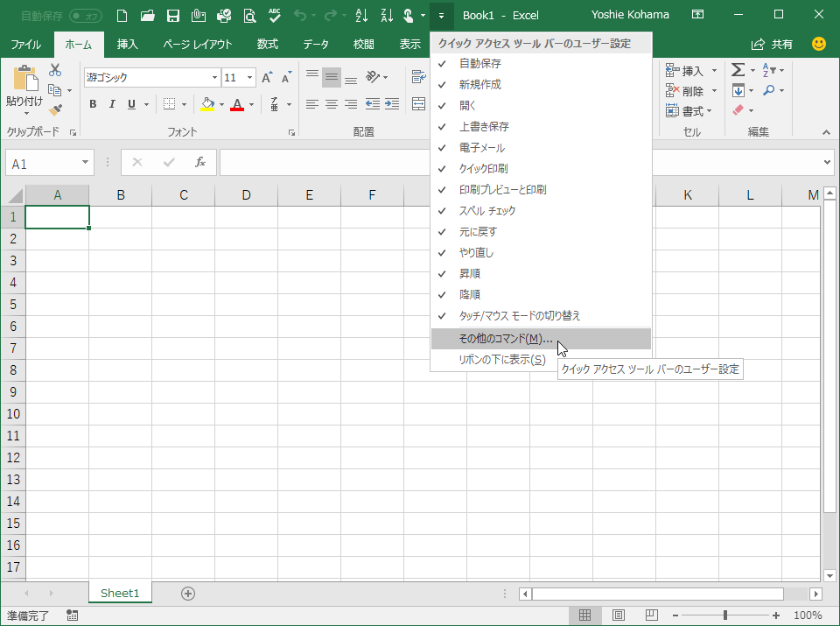Click the Ribbon Display Options button
Image resolution: width=840 pixels, height=626 pixels.
click(697, 15)
